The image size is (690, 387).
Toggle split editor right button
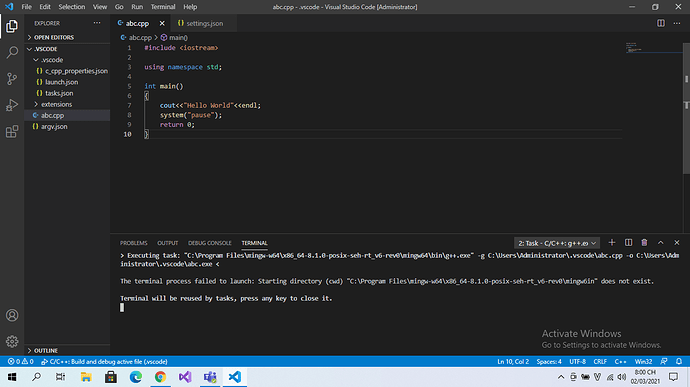(661, 23)
